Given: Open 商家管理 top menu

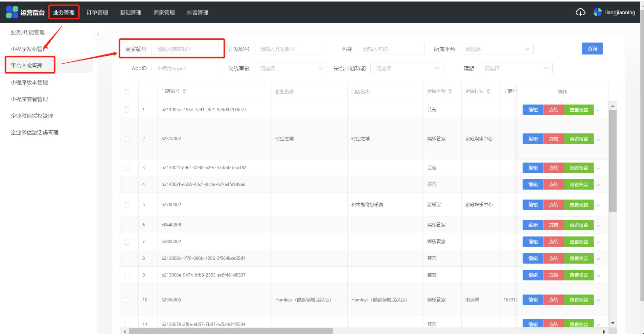Looking at the screenshot, I should tap(164, 12).
